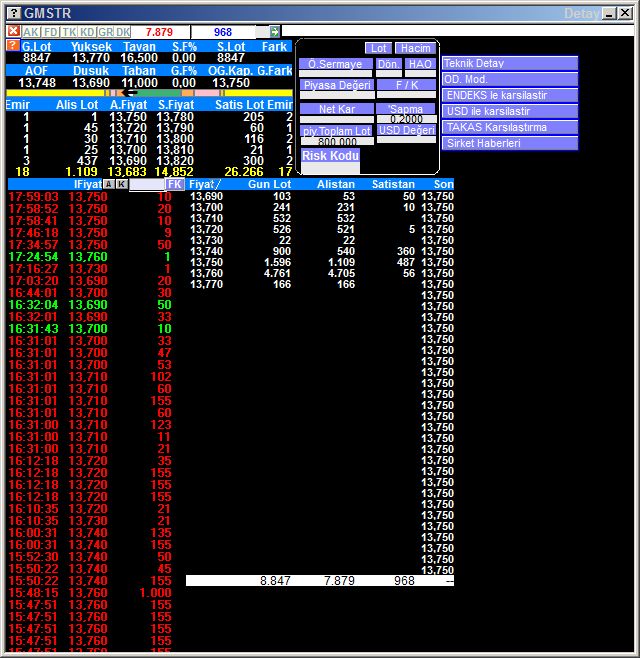Click ENDEKS le karsilastir option
640x658 pixels.
[x=510, y=95]
